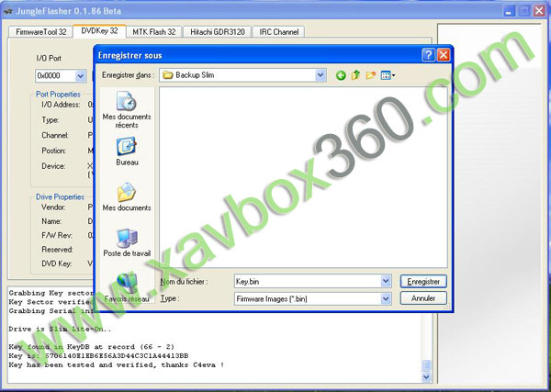Click the Key.bin filename field
Viewport: 551px width, 392px height.
pyautogui.click(x=308, y=281)
